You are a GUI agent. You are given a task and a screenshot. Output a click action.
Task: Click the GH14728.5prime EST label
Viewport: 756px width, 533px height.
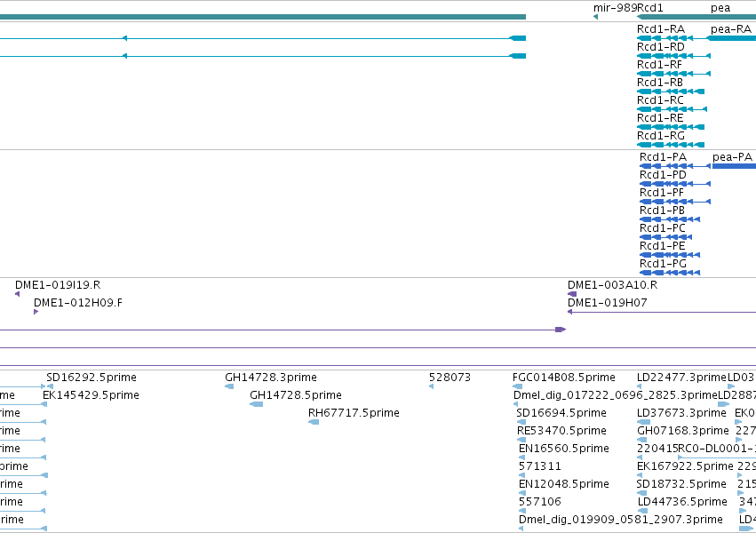296,395
